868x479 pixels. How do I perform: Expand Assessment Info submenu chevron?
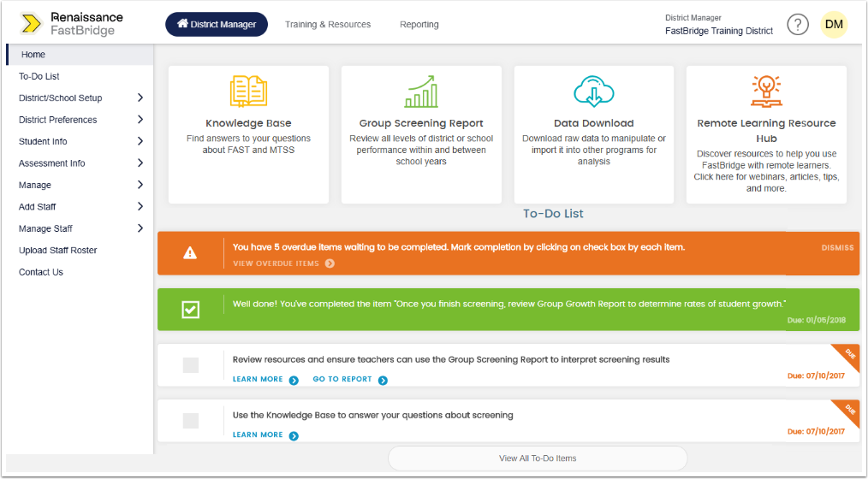140,163
